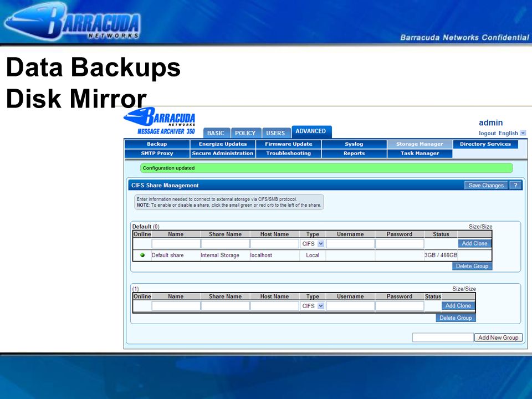Image resolution: width=532 pixels, height=399 pixels.
Task: Focus the new group name field
Action: [x=443, y=337]
